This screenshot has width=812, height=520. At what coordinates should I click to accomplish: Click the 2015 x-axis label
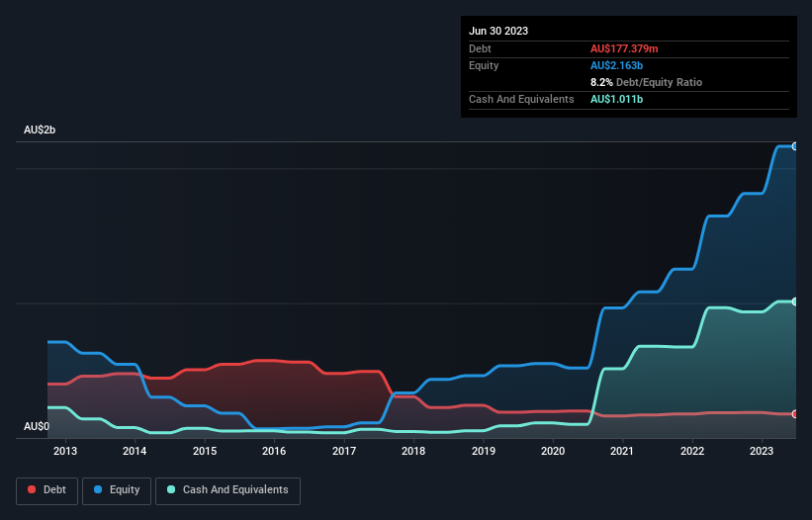pyautogui.click(x=205, y=451)
